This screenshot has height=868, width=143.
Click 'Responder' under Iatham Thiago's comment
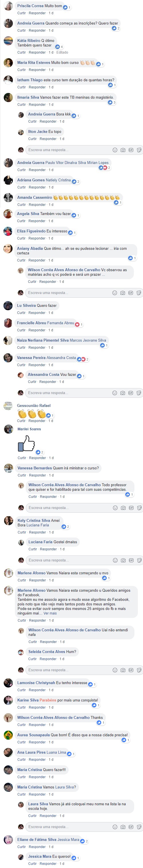[37, 87]
